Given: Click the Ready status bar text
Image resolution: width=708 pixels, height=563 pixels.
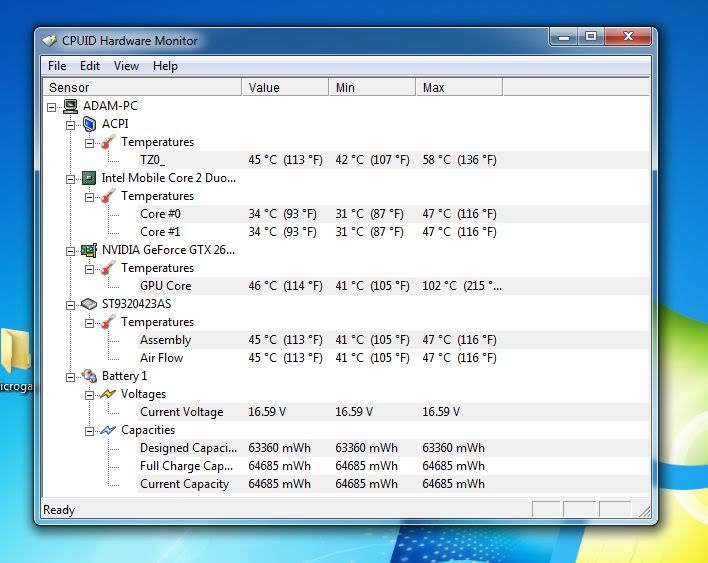Looking at the screenshot, I should point(59,510).
